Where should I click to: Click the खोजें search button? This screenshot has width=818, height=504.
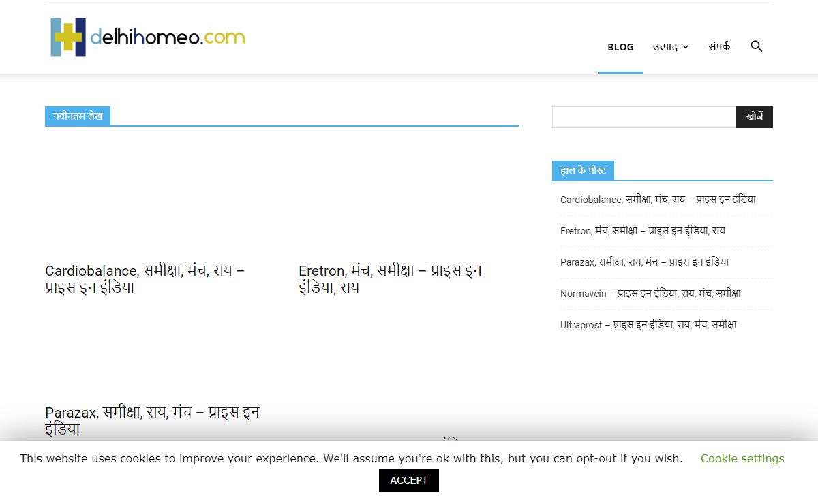pyautogui.click(x=755, y=117)
